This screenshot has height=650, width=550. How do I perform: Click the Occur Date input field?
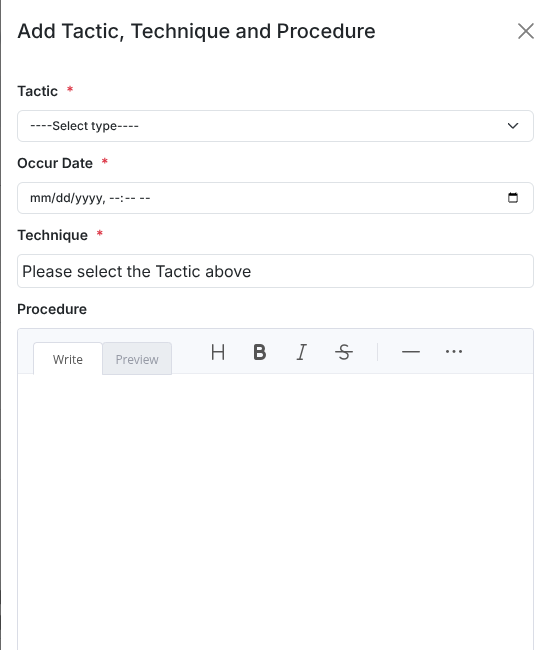tap(275, 198)
